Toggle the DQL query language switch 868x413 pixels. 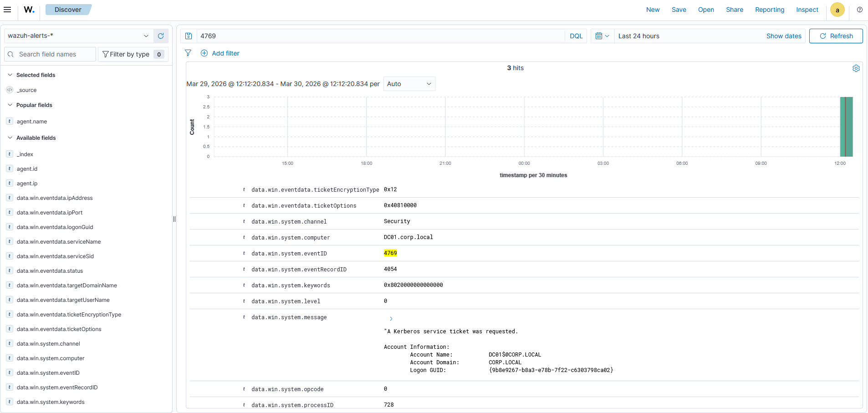click(x=576, y=36)
